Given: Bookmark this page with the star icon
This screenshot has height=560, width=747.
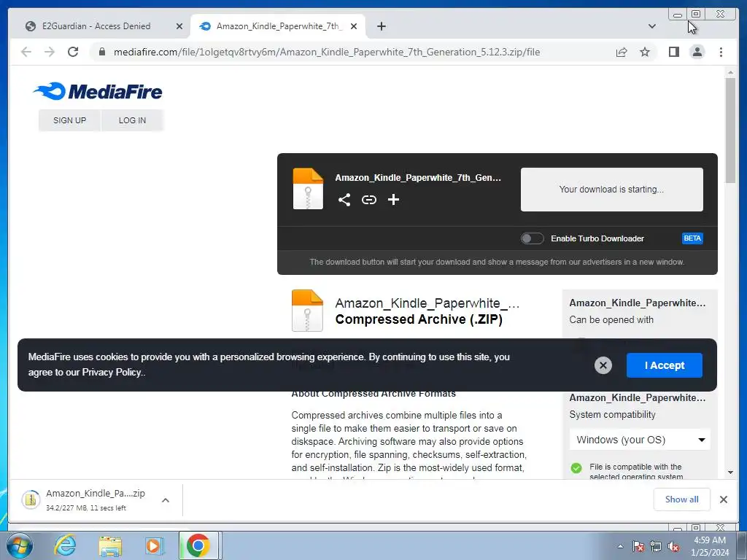Looking at the screenshot, I should click(645, 52).
